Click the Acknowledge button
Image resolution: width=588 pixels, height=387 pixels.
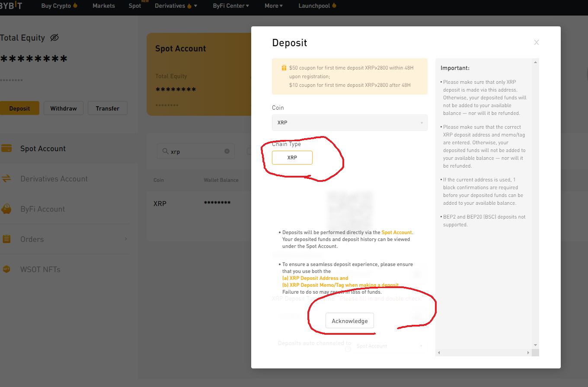349,321
